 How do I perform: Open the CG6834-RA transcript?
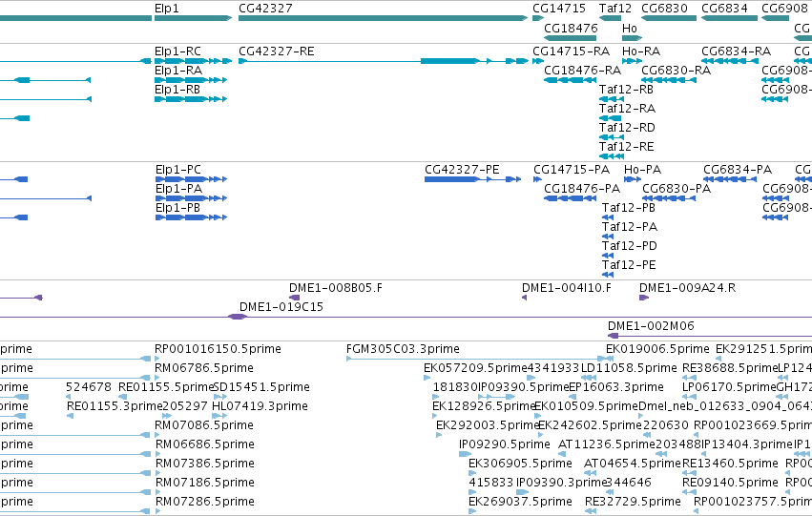click(730, 61)
